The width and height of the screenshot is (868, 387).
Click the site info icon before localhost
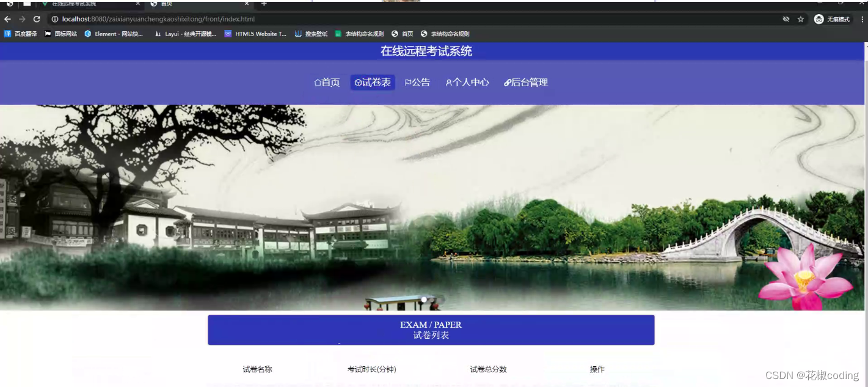tap(55, 20)
